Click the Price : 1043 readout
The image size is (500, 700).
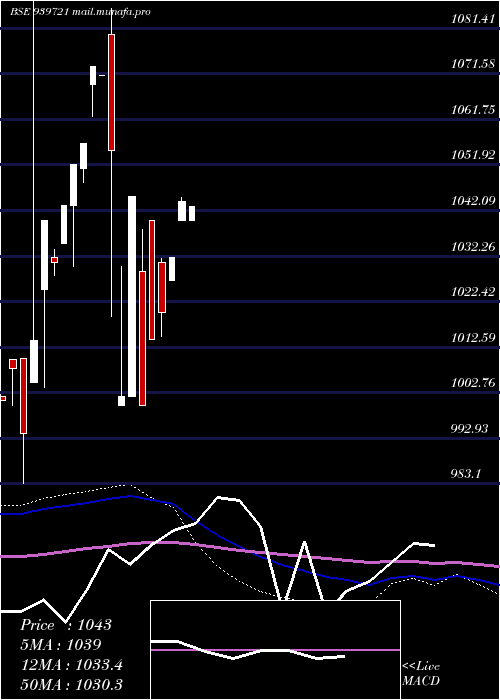point(66,625)
